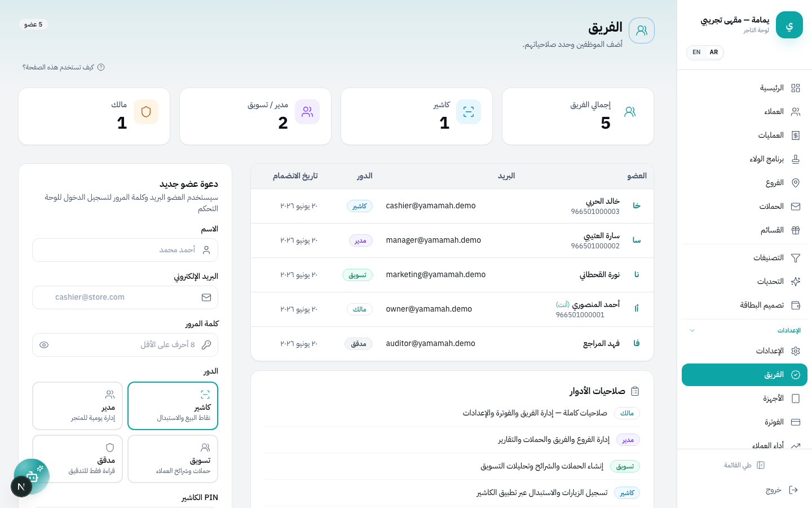Switch language to AR
The height and width of the screenshot is (508, 812).
coord(714,52)
